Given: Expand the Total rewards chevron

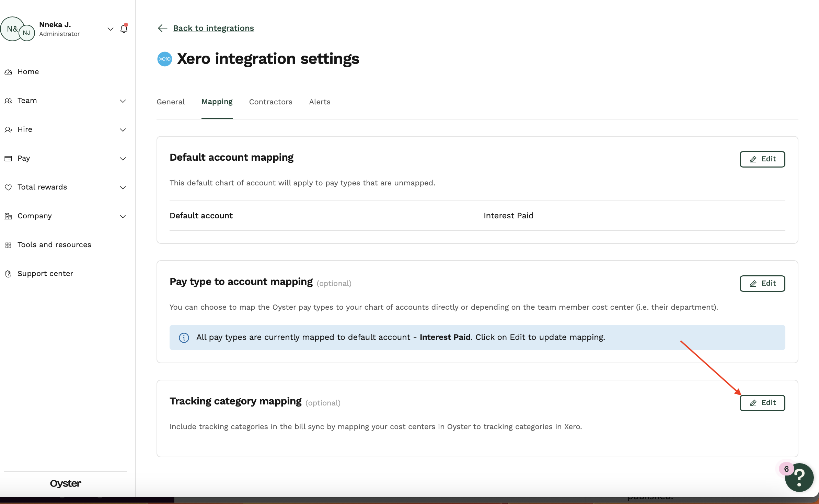Looking at the screenshot, I should tap(123, 187).
